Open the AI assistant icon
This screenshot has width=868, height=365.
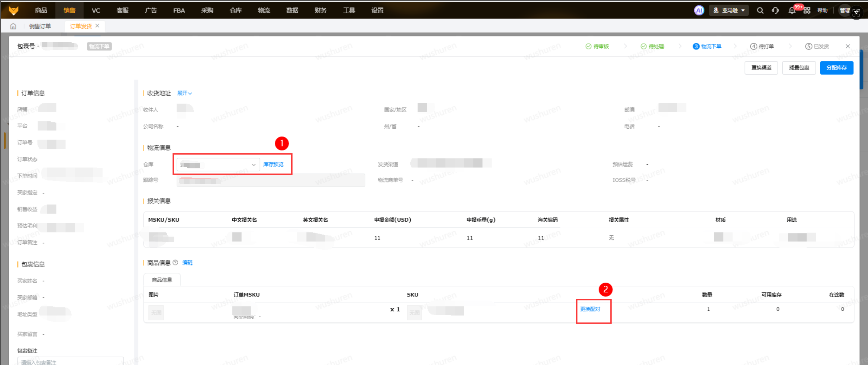[x=699, y=10]
